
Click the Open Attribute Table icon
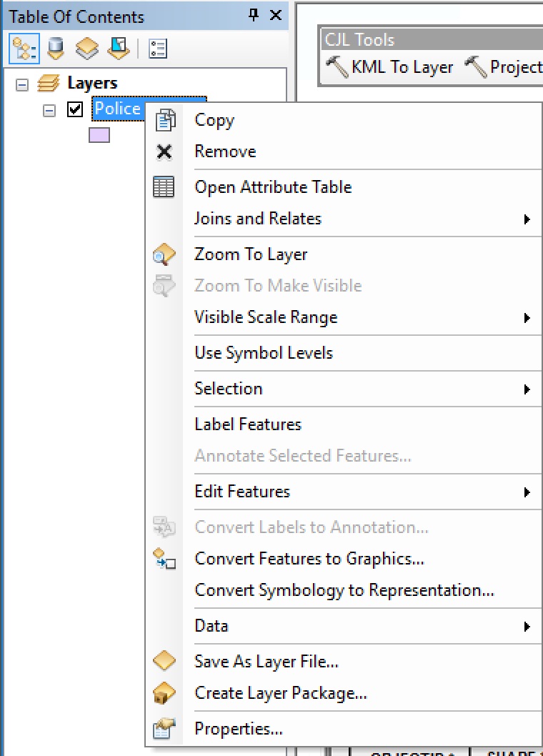[164, 187]
